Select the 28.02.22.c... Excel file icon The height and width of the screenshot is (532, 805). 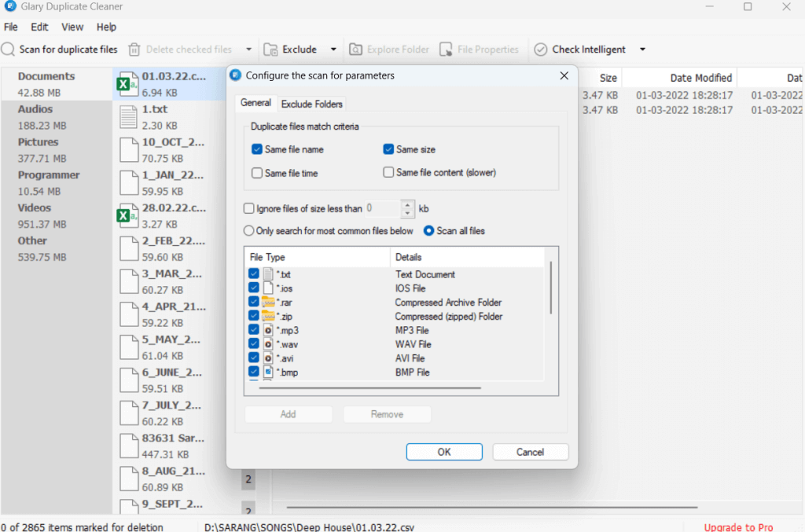(127, 215)
